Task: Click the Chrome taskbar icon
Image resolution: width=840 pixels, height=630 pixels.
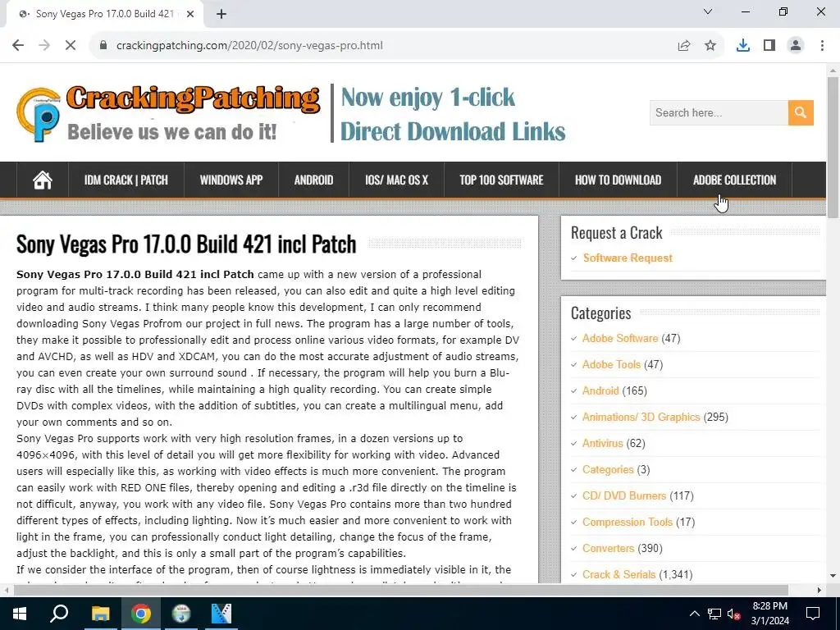Action: pyautogui.click(x=141, y=614)
